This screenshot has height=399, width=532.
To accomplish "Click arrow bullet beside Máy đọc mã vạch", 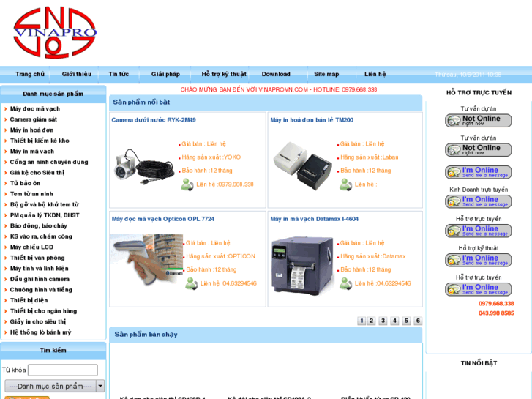I will (x=5, y=109).
